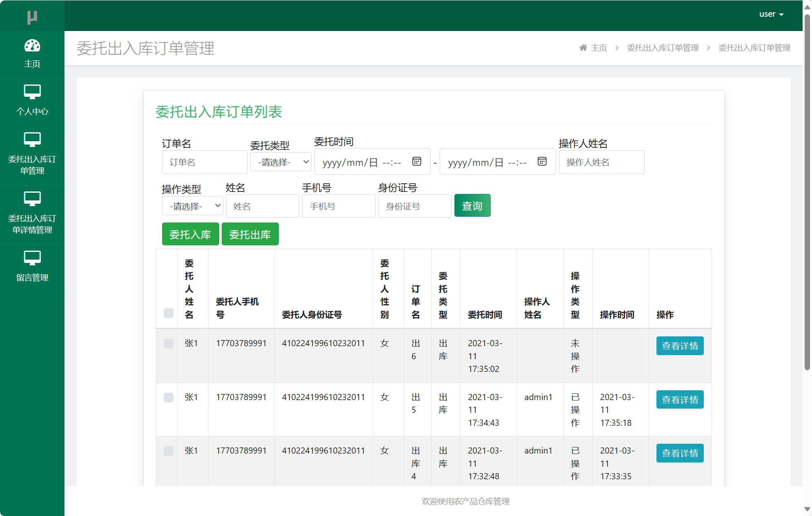The image size is (812, 516).
Task: Click the μ logo in top corner
Action: click(32, 16)
